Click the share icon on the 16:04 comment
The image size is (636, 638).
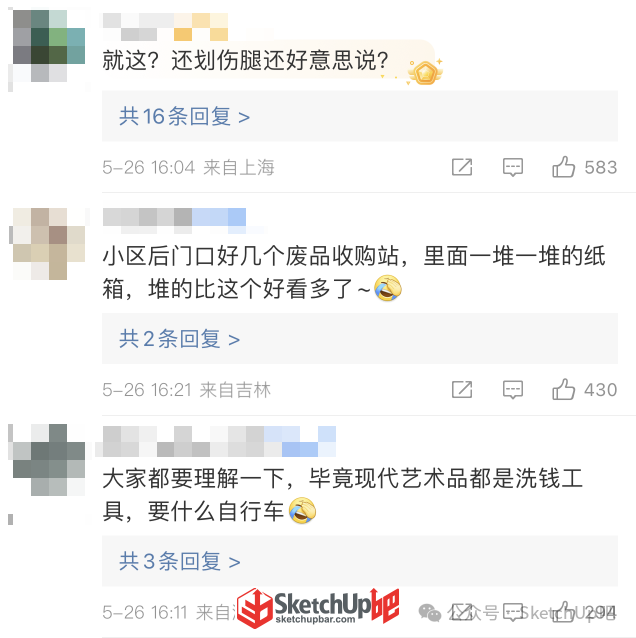(x=462, y=167)
